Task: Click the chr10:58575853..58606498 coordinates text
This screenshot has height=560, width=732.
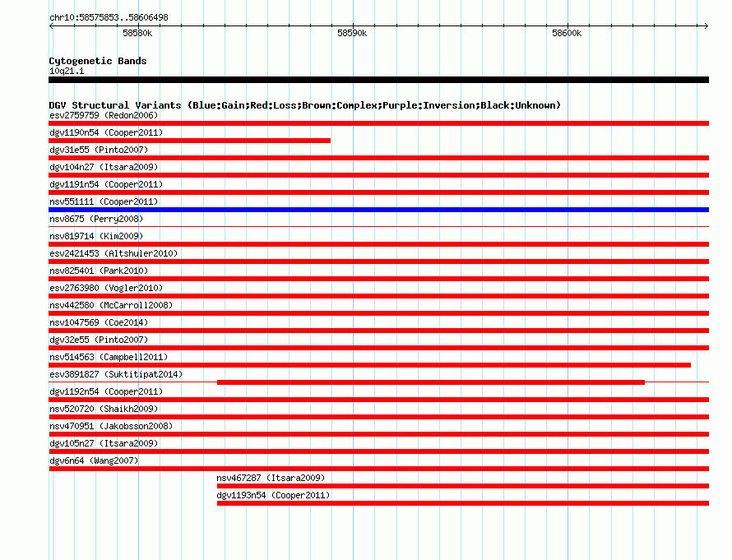Action: (x=109, y=17)
